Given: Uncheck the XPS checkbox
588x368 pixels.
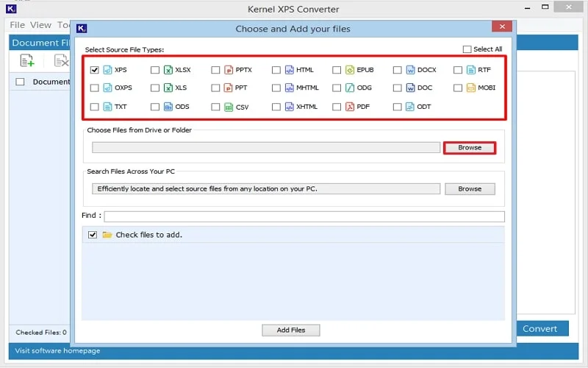Looking at the screenshot, I should tap(95, 70).
